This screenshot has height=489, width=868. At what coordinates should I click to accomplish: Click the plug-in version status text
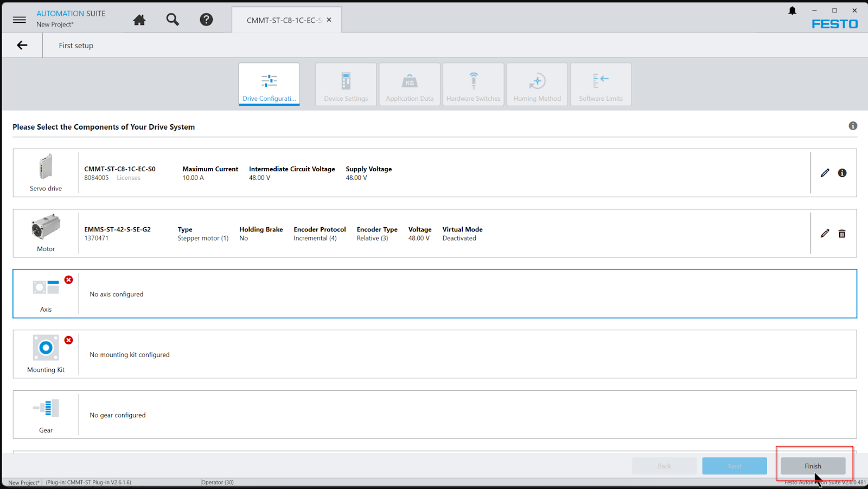pyautogui.click(x=88, y=482)
